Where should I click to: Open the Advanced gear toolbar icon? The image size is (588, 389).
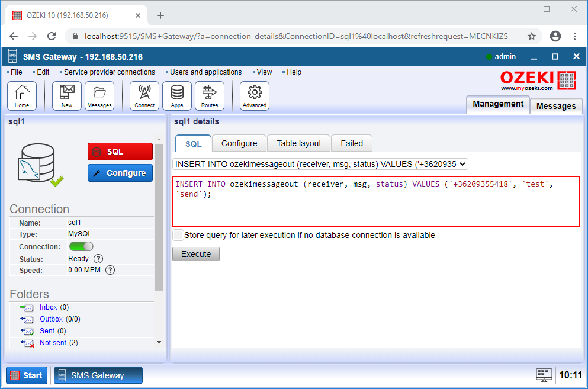click(255, 96)
